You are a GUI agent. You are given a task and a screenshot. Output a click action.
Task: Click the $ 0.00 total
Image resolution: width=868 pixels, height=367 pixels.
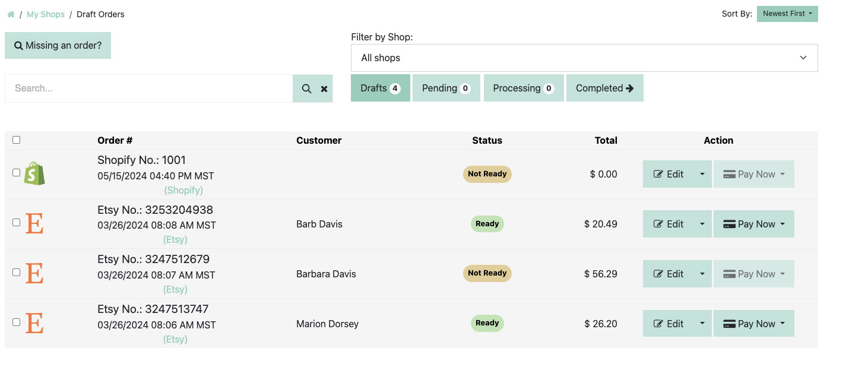pyautogui.click(x=604, y=174)
